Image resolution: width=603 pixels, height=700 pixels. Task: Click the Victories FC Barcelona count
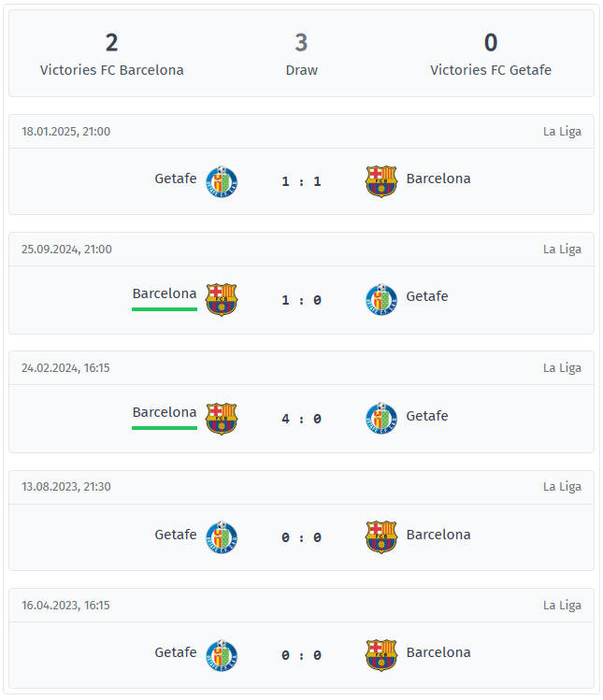coord(111,42)
